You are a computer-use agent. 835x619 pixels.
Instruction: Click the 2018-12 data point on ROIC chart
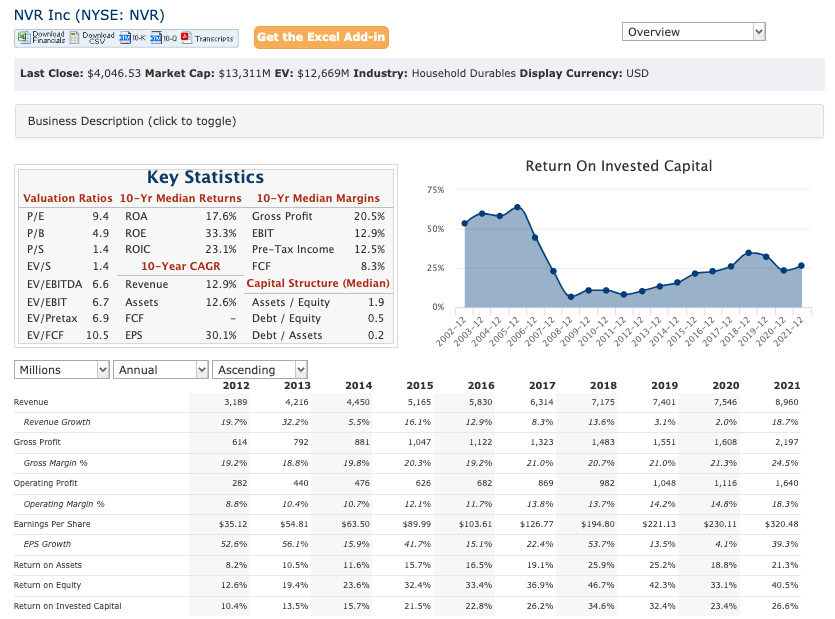pos(749,253)
